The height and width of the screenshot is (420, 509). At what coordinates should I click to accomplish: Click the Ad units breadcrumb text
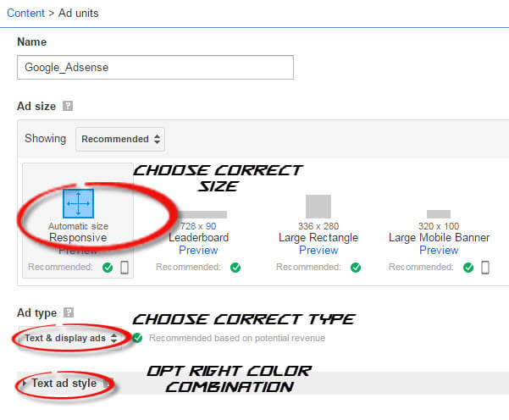[x=78, y=13]
